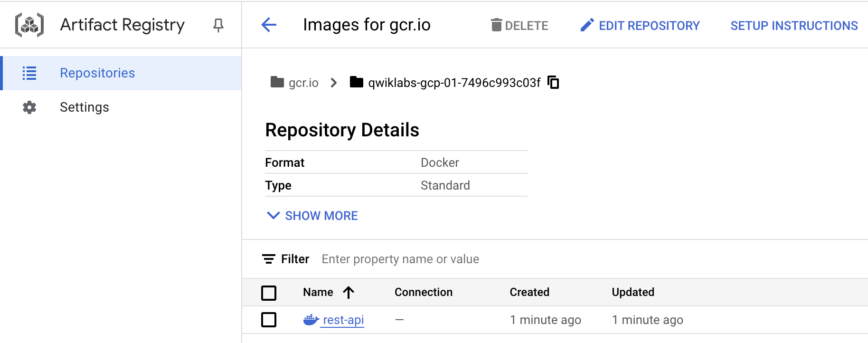
Task: Open the Settings menu item
Action: pos(121,107)
